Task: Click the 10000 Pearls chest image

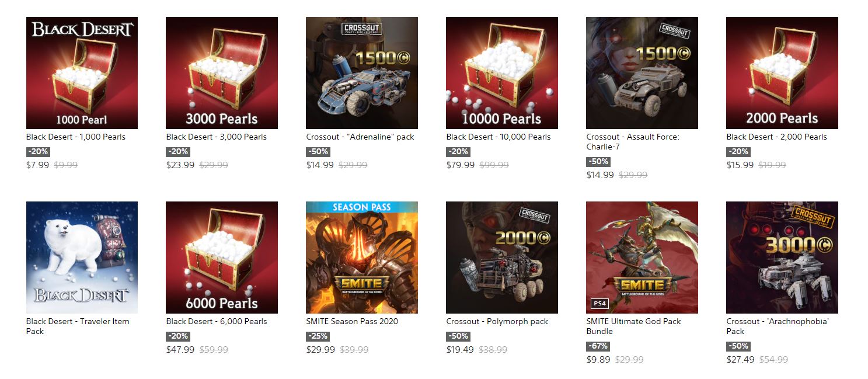Action: [502, 73]
